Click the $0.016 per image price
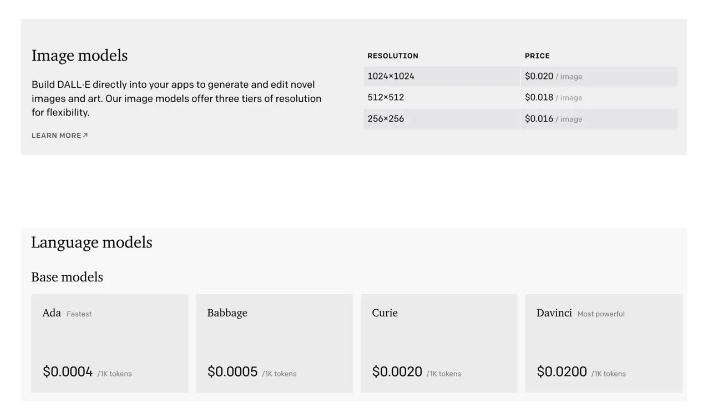Viewport: 706px width, 413px height. 553,119
